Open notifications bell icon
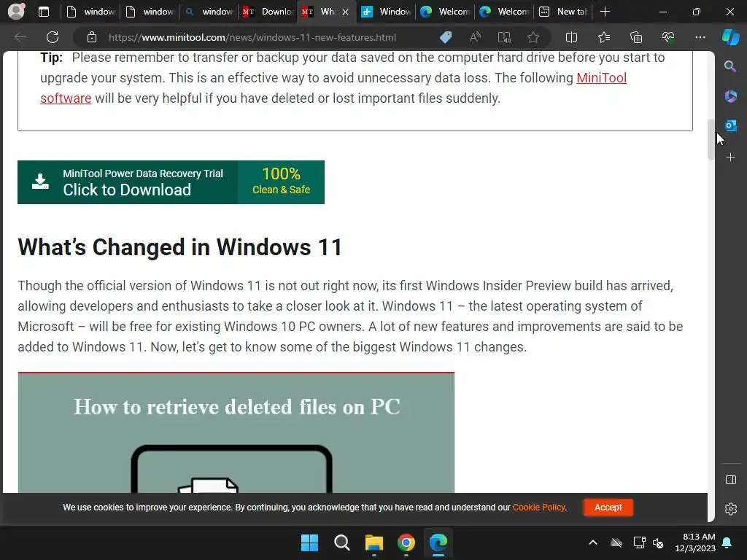This screenshot has width=747, height=560. [x=727, y=542]
